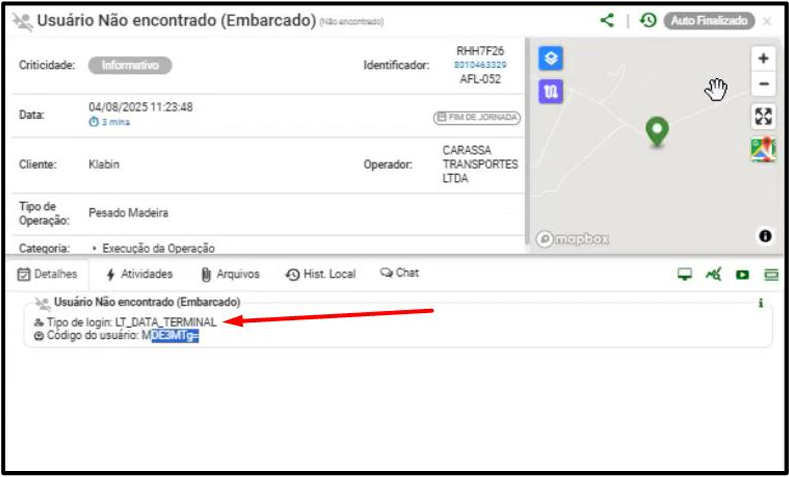This screenshot has height=477, width=789.
Task: Click the green share icon
Action: coord(607,20)
